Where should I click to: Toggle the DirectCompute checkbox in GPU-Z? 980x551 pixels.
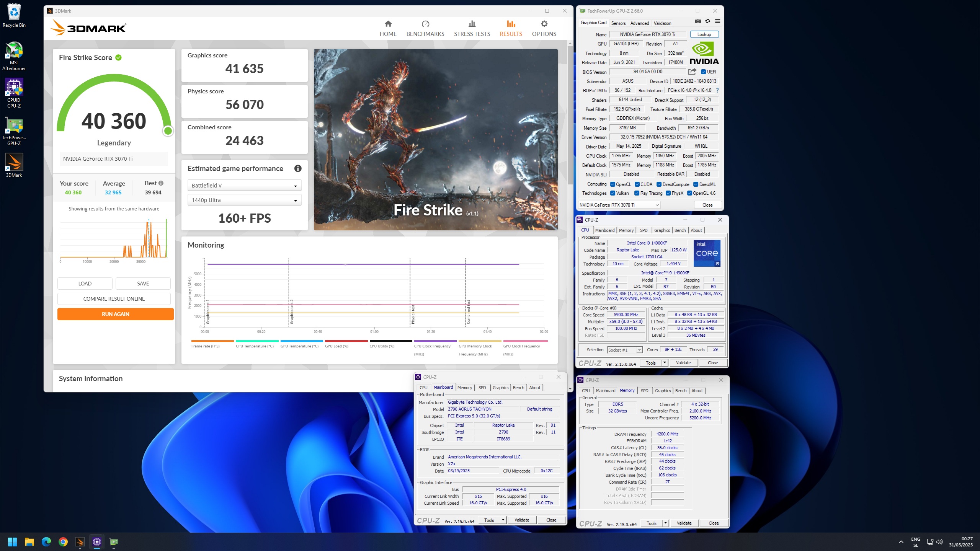(x=659, y=184)
